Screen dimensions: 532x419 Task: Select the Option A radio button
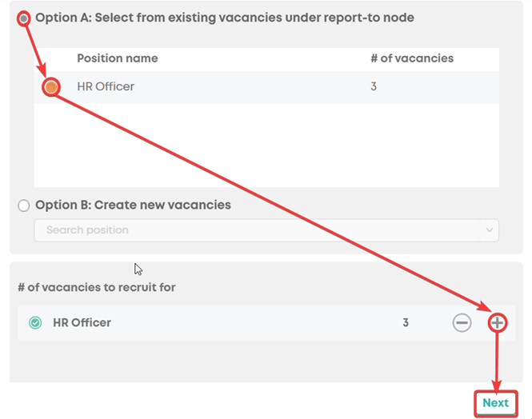[x=24, y=18]
